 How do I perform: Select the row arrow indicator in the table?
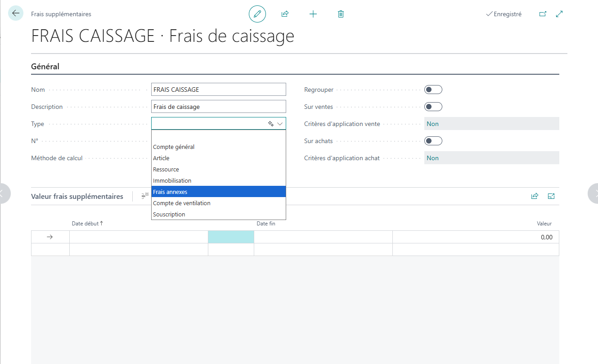point(50,237)
